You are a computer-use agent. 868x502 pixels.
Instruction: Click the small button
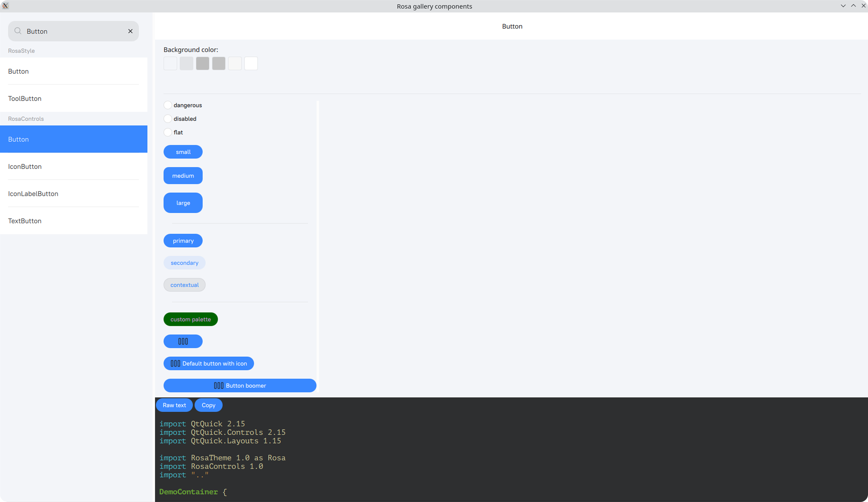pos(183,152)
